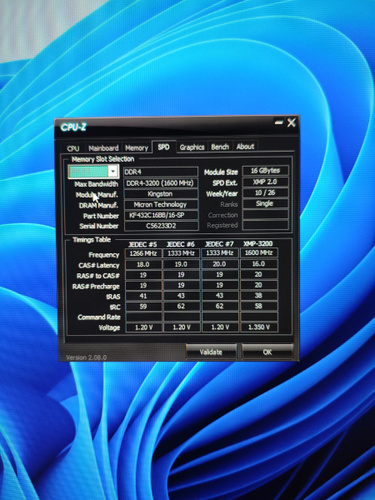Click the JEDEC #5 frequency 1266 MHz
The height and width of the screenshot is (500, 375).
[143, 254]
